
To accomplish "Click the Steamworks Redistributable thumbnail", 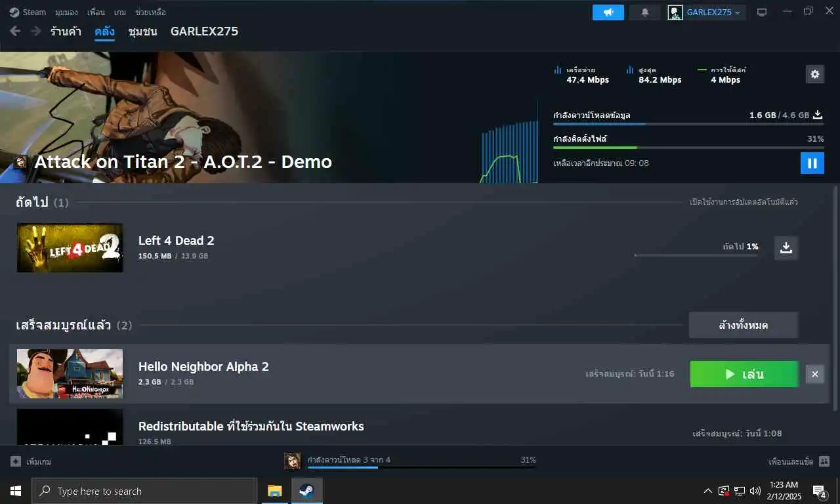I will pyautogui.click(x=70, y=427).
